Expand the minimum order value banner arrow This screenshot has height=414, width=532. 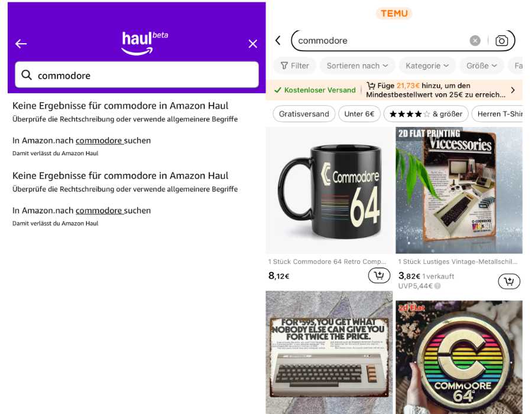pos(512,90)
